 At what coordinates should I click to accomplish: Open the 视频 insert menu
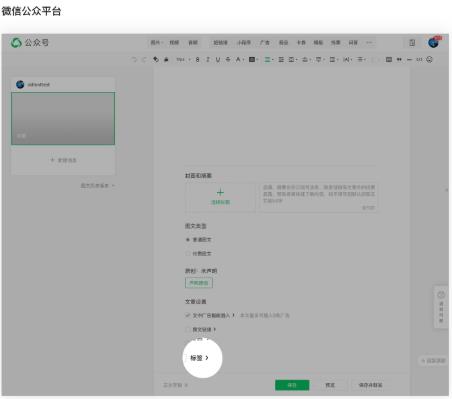(x=174, y=43)
